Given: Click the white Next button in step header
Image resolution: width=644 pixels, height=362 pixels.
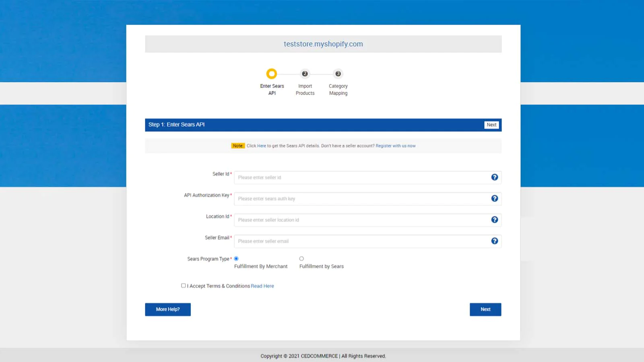Looking at the screenshot, I should pyautogui.click(x=491, y=125).
